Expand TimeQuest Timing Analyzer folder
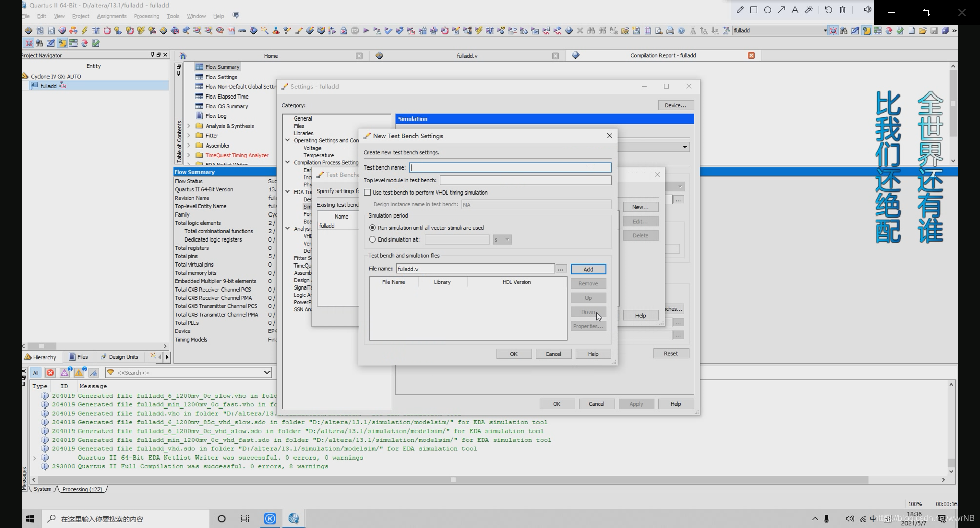980x528 pixels. click(189, 155)
